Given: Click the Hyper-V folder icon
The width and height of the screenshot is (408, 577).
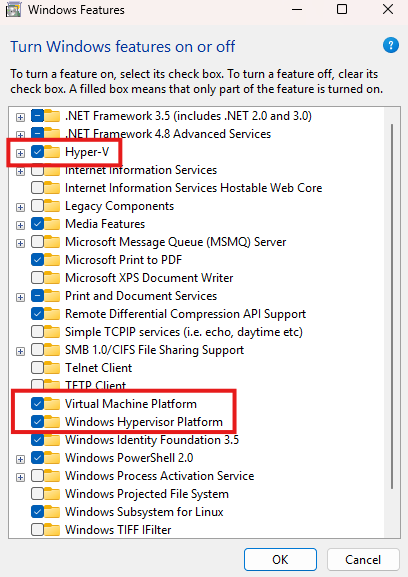Looking at the screenshot, I should [52, 152].
